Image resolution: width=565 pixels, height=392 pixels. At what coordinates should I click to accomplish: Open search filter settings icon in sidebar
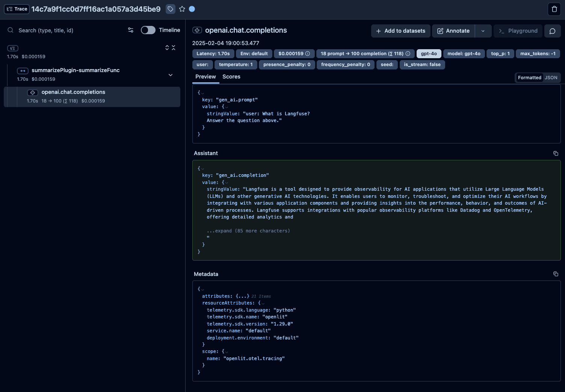(x=130, y=30)
